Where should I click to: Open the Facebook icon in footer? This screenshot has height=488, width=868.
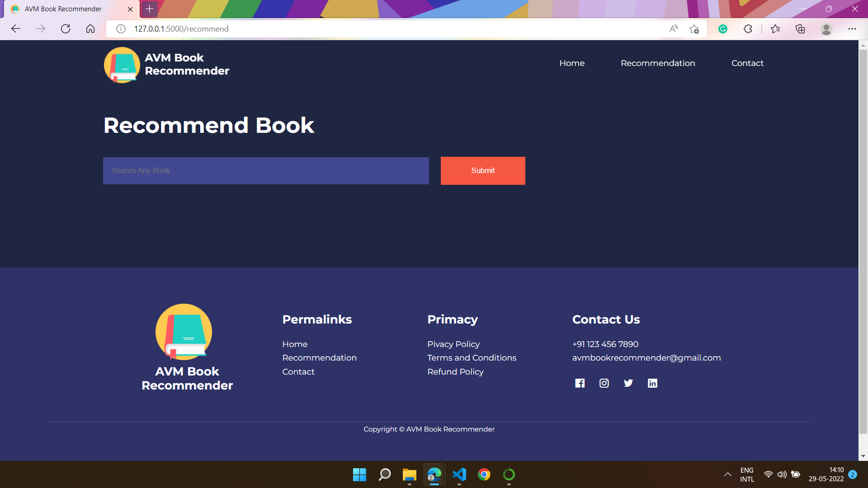tap(580, 383)
